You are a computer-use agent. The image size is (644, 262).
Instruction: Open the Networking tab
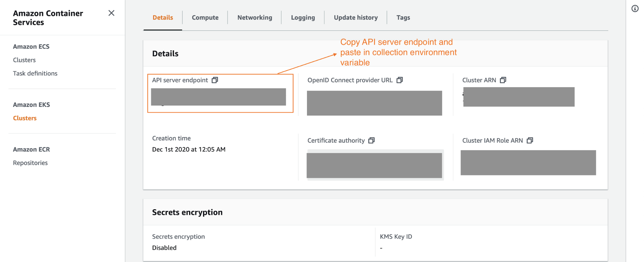coord(255,18)
